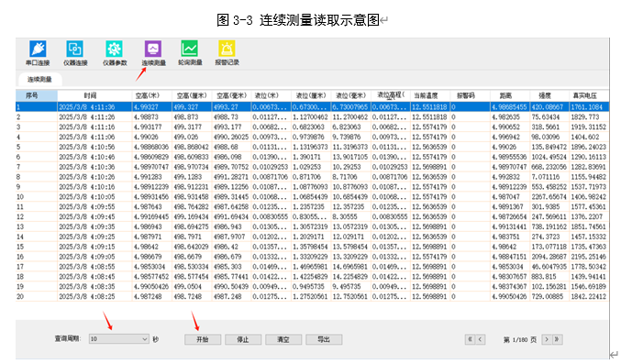Click the voltage cell 2195.25146
This screenshot has height=364, width=621.
pyautogui.click(x=589, y=256)
